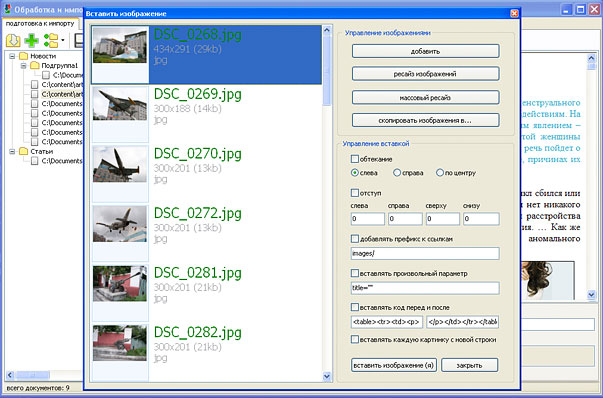Click the снизу indent input field
Screen dimensions: 603x398
pos(481,219)
